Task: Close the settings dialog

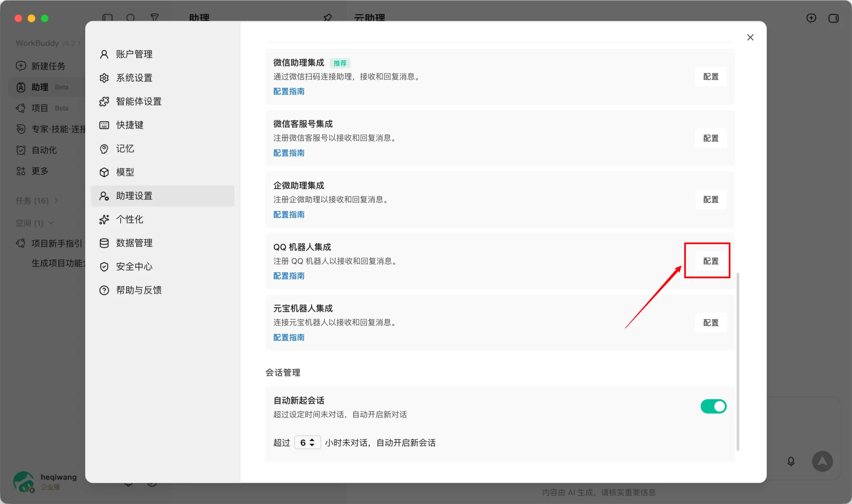Action: (750, 37)
